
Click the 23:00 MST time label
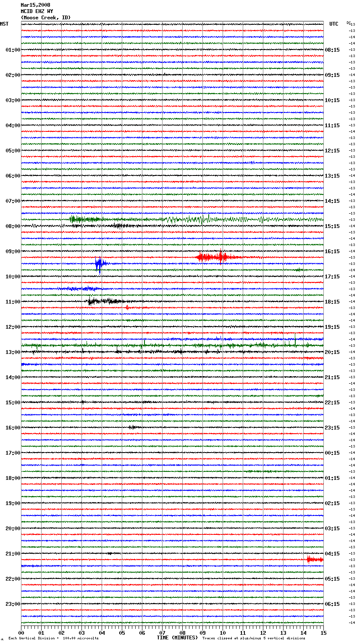[x=13, y=604]
